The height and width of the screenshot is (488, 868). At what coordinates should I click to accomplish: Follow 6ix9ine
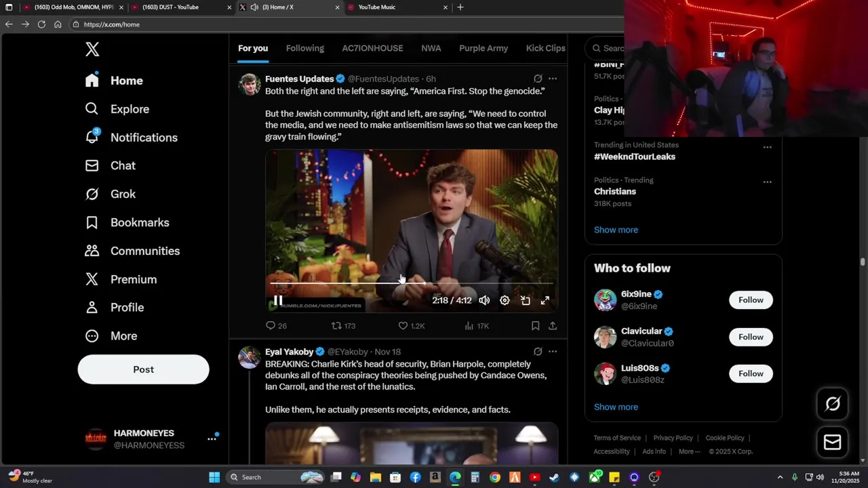pos(751,300)
